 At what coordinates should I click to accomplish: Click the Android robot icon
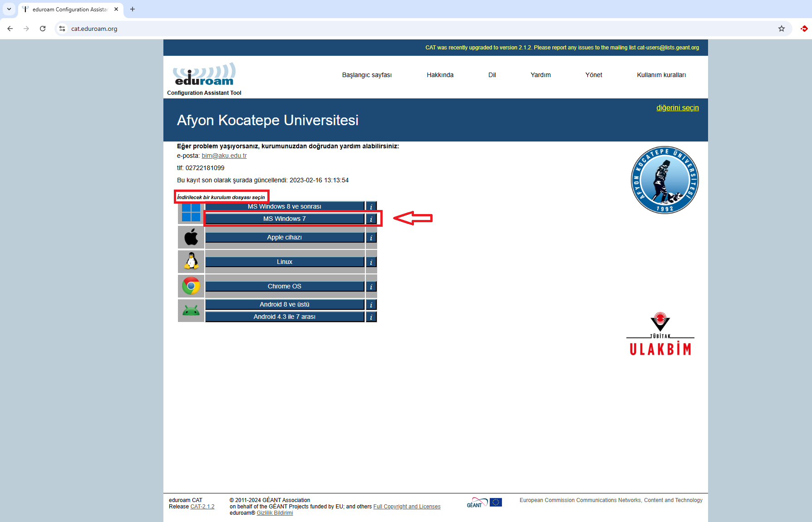pos(191,310)
